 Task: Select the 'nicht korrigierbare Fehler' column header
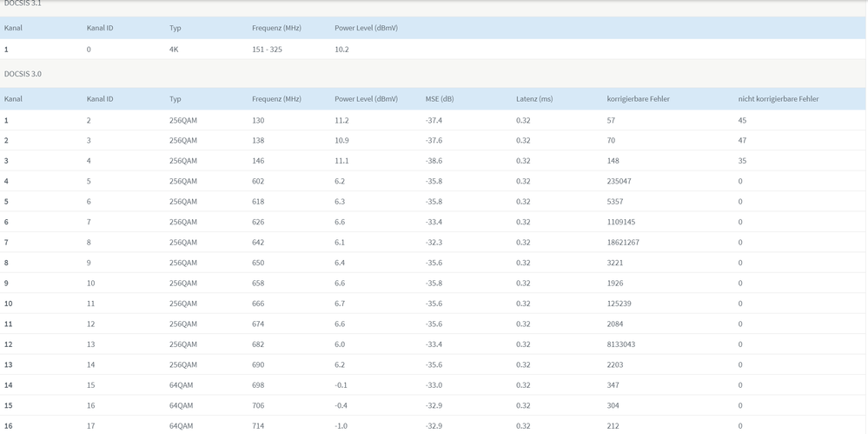pyautogui.click(x=779, y=99)
